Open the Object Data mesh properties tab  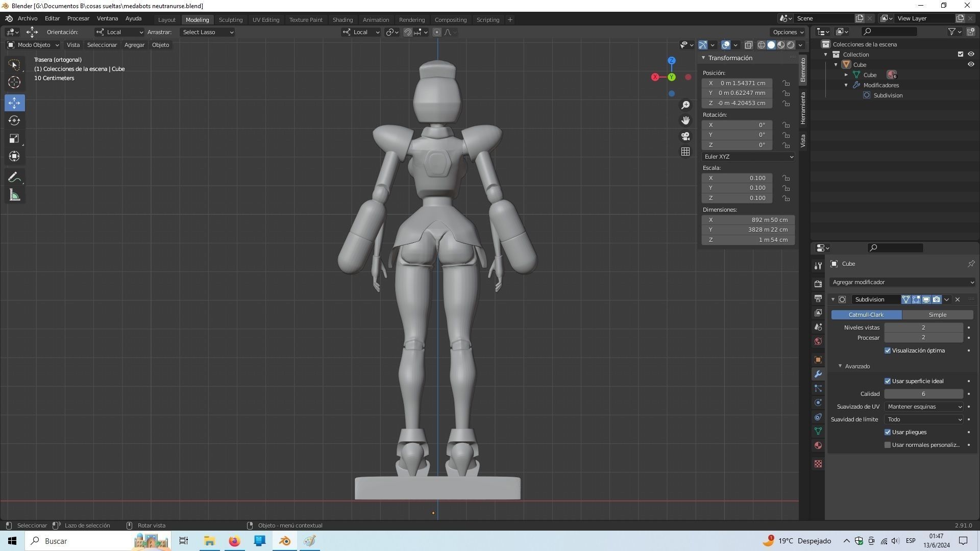point(818,431)
